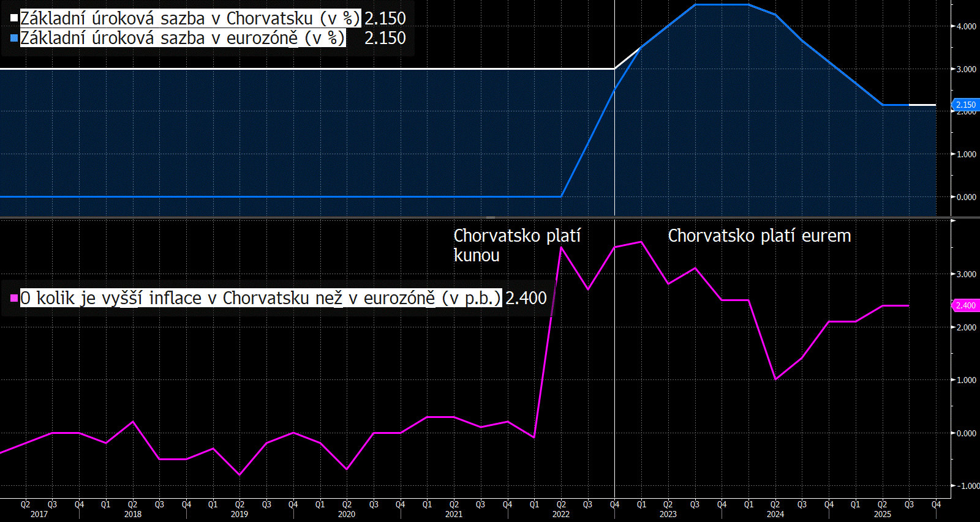Screen dimensions: 980x522
Task: Click the 4.000 tick on upper price axis
Action: point(966,26)
